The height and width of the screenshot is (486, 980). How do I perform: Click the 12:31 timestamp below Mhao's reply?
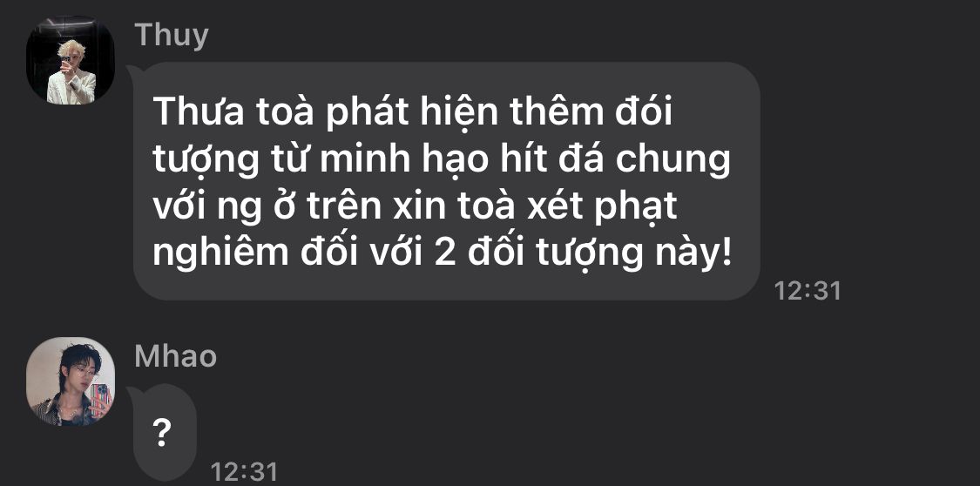point(244,472)
